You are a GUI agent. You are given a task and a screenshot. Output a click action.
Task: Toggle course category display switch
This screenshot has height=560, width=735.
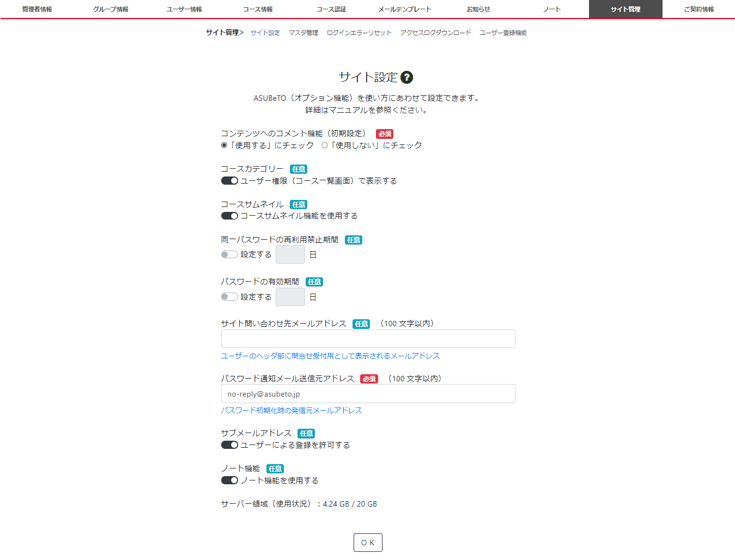(229, 181)
